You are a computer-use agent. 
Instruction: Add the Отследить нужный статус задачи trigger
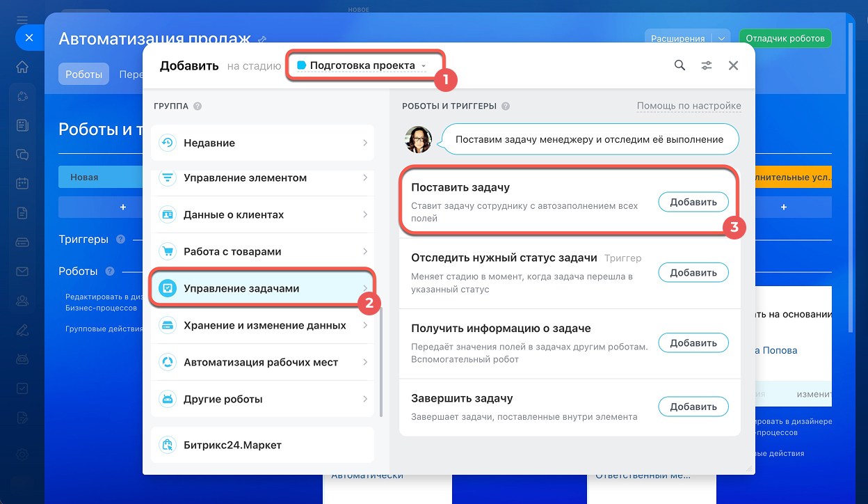693,273
